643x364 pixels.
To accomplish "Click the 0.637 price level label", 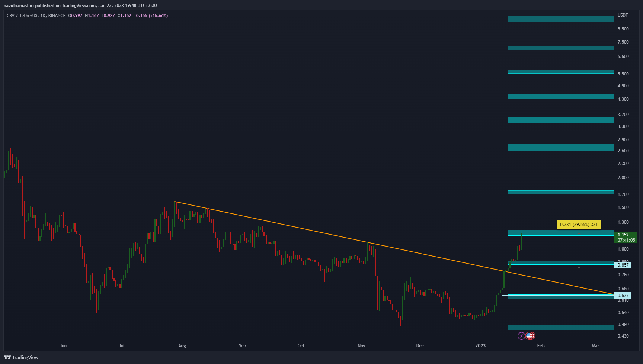I will click(x=623, y=295).
